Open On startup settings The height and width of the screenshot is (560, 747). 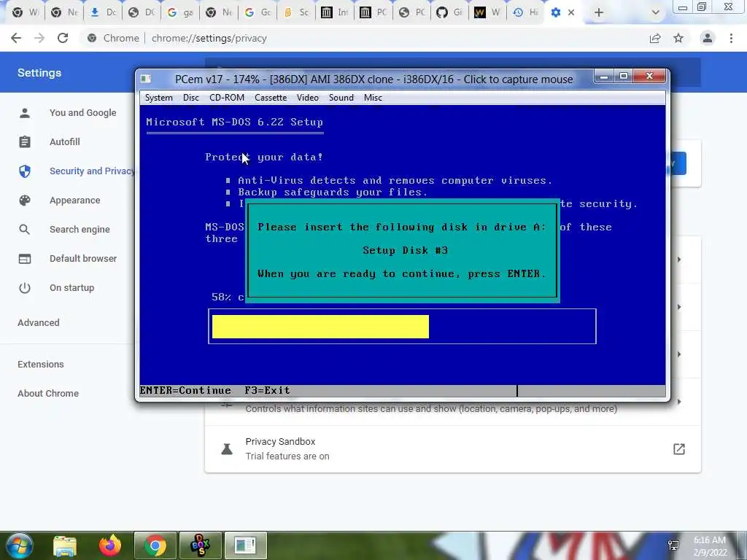(x=72, y=287)
